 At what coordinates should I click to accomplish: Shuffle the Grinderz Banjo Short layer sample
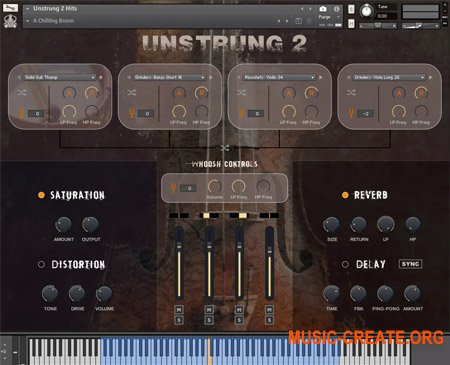[x=131, y=93]
